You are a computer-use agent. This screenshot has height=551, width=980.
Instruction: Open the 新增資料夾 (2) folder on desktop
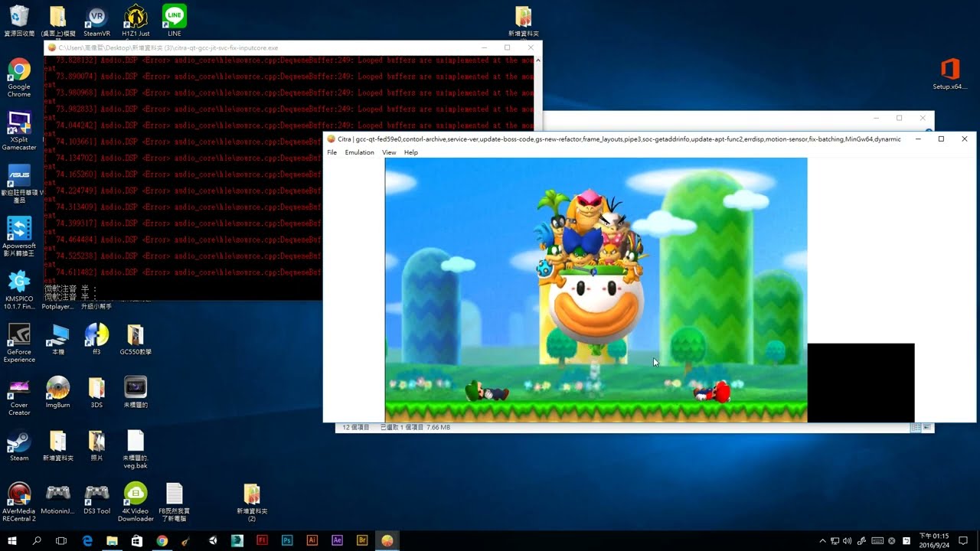coord(252,502)
